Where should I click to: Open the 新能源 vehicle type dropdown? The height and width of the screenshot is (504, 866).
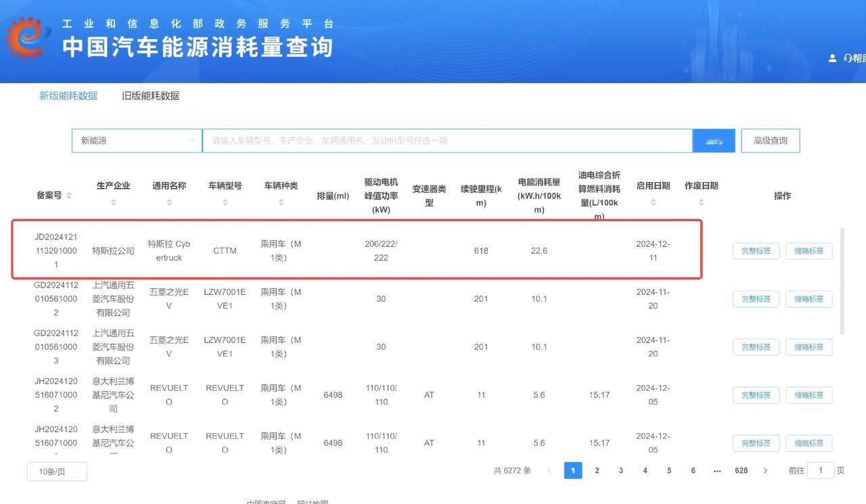tap(137, 141)
